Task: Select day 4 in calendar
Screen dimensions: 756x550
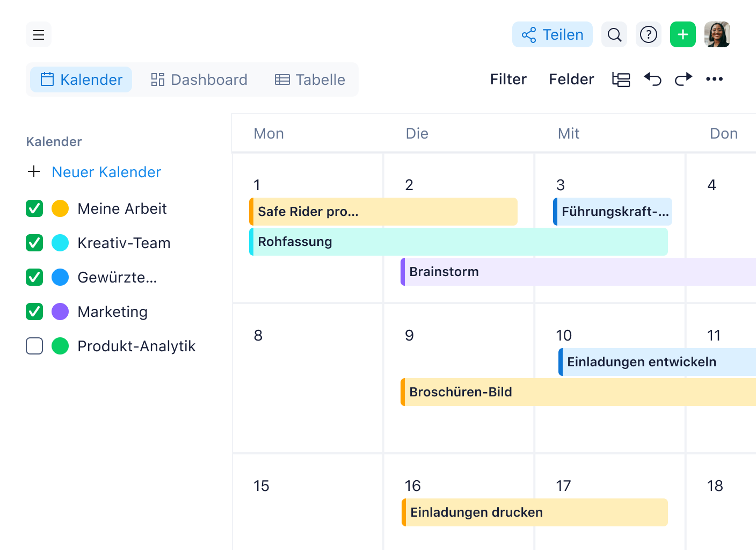Action: (712, 185)
